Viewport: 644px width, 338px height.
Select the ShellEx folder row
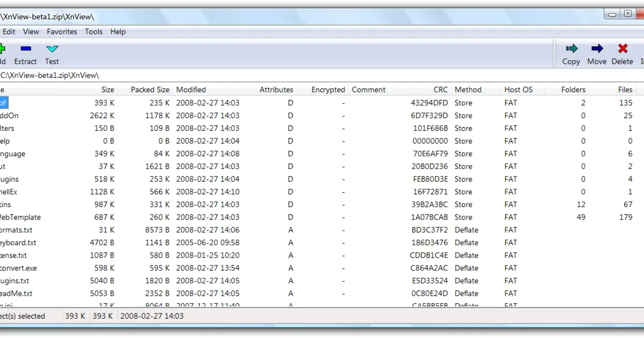click(x=322, y=192)
